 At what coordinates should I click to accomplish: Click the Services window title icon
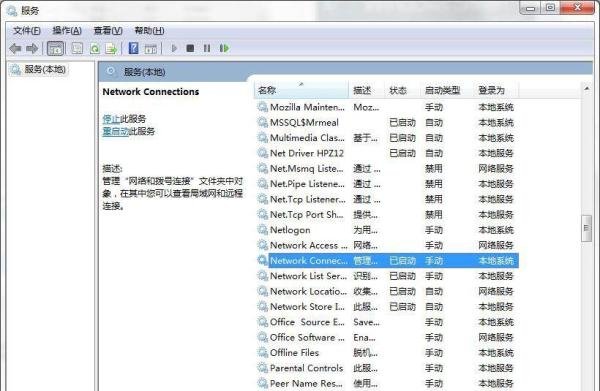pyautogui.click(x=12, y=11)
